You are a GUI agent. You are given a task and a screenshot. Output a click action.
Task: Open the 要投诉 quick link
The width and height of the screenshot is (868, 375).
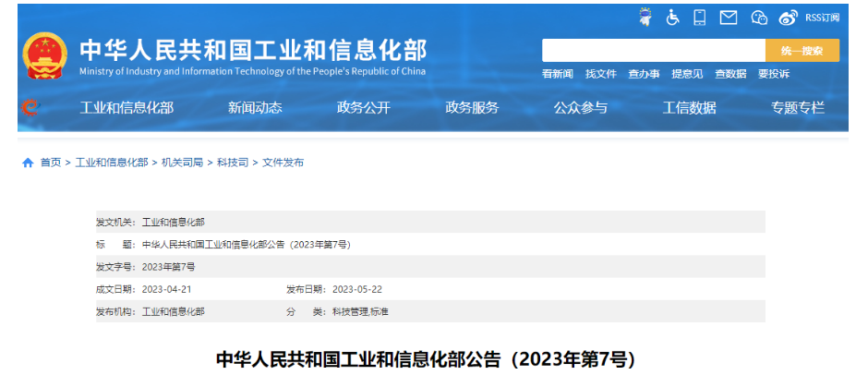tap(773, 74)
